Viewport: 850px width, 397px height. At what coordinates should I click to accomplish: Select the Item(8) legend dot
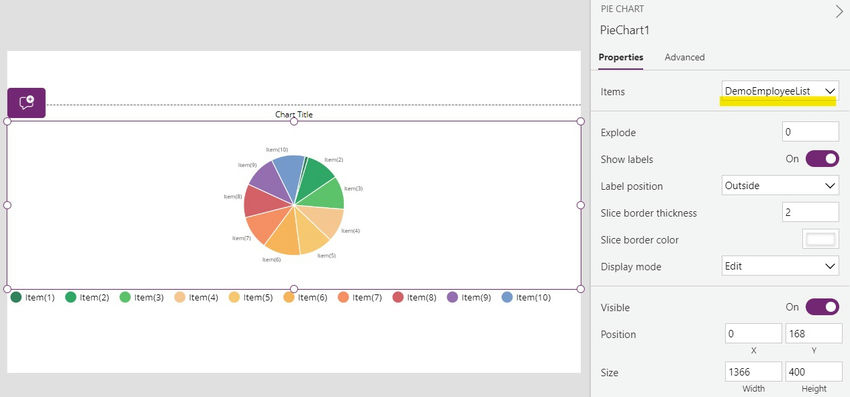coord(398,297)
